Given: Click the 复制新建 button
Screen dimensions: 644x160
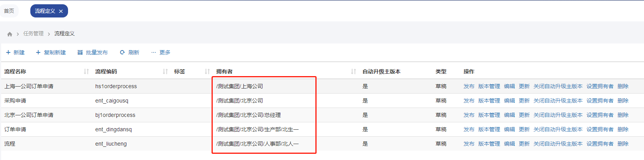Looking at the screenshot, I should 51,52.
